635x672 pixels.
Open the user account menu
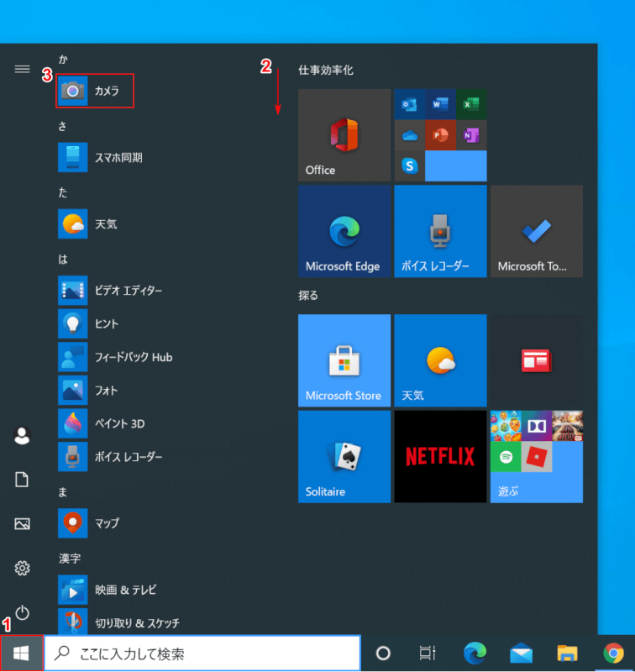pyautogui.click(x=23, y=435)
